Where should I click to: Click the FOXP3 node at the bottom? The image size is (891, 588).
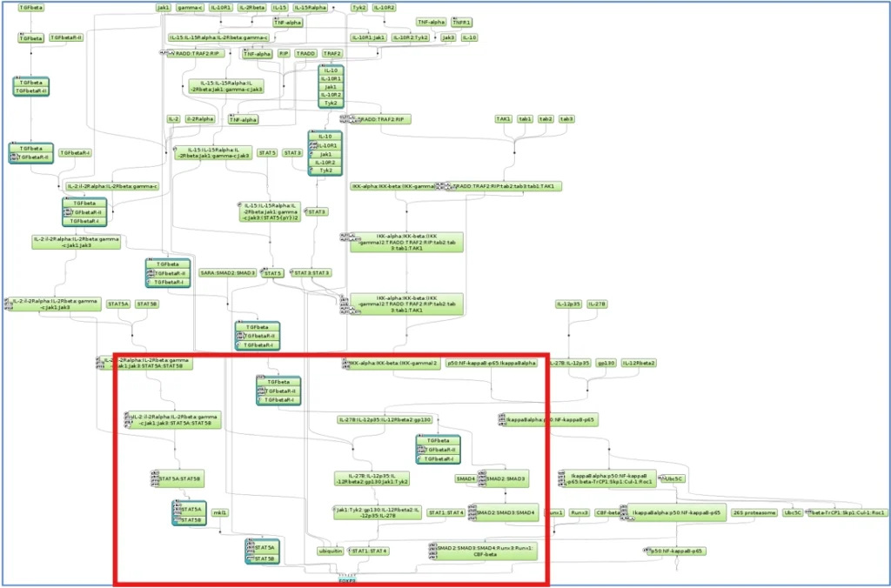pyautogui.click(x=346, y=579)
